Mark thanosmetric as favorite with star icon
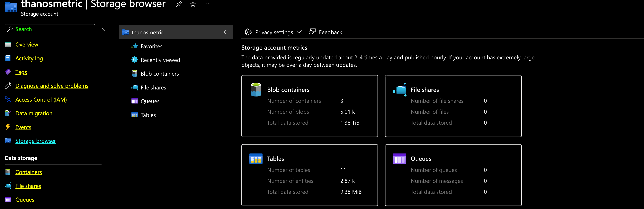This screenshot has height=209, width=644. click(x=193, y=4)
